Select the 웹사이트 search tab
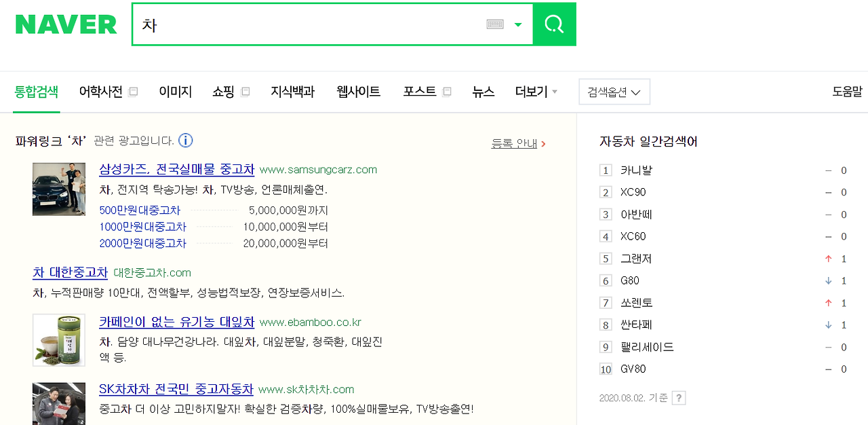The width and height of the screenshot is (868, 425). point(357,91)
